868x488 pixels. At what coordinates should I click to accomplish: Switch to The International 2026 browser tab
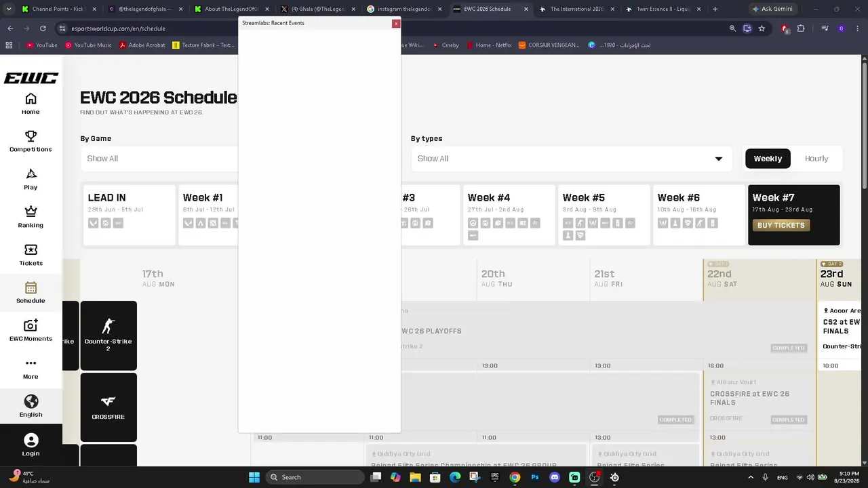[576, 9]
